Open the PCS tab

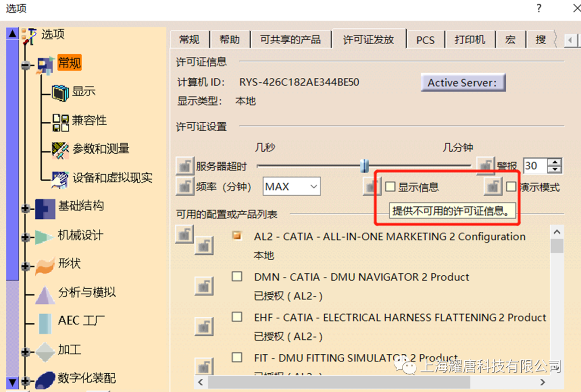click(x=426, y=40)
